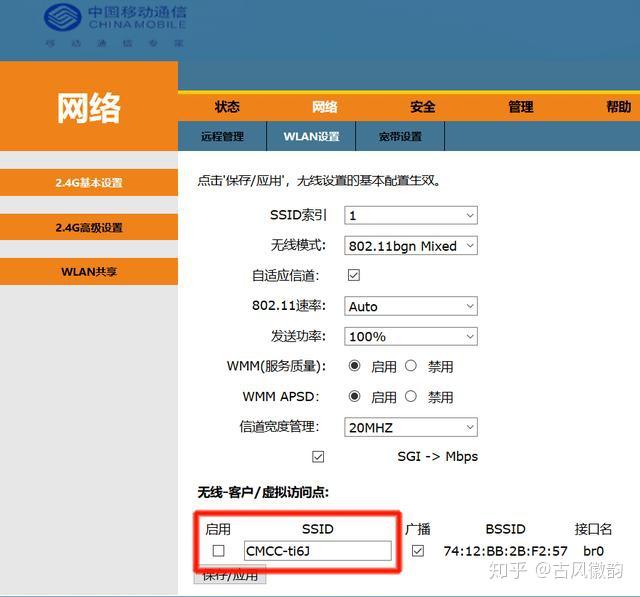Expand the 无线模式 dropdown

411,246
